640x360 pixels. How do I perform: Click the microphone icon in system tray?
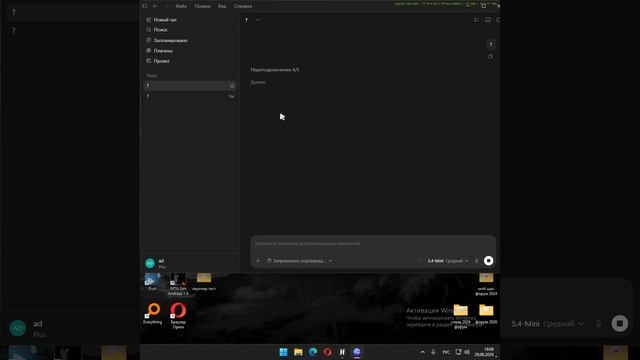tap(433, 352)
